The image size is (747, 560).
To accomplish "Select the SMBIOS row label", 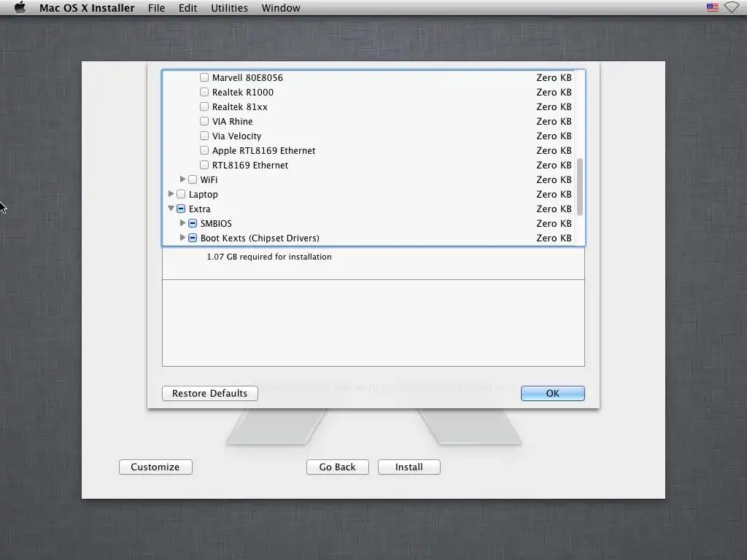I will coord(216,224).
